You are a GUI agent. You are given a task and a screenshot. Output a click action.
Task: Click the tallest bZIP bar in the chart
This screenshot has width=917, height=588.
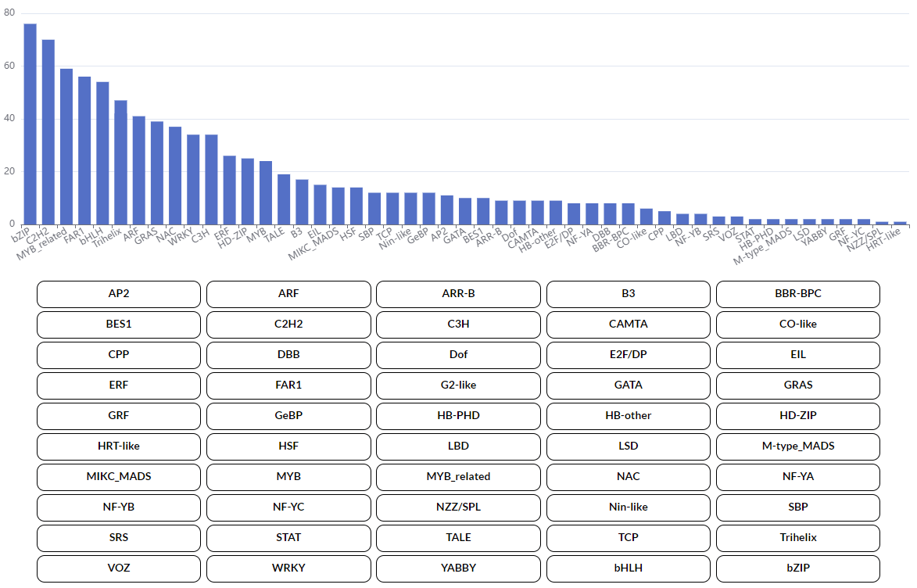pos(30,125)
